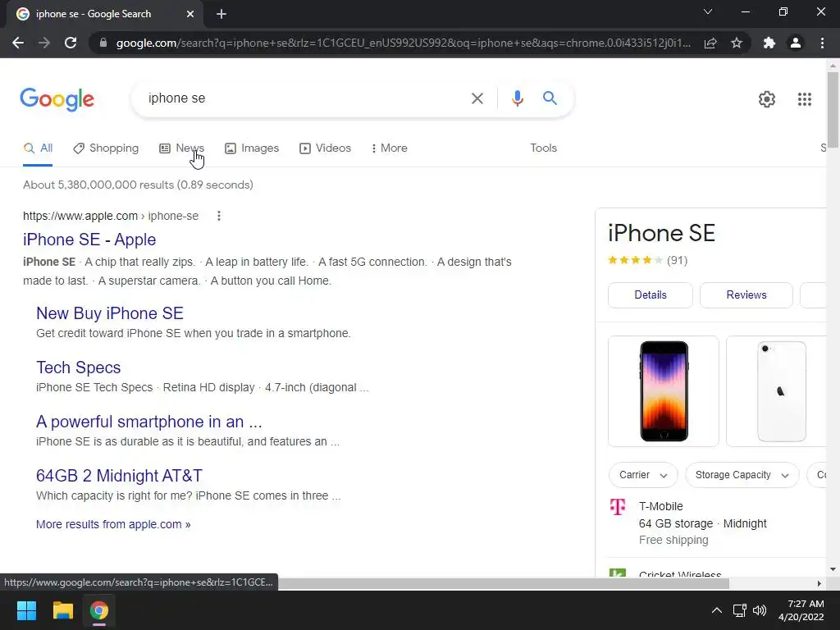Open the Chrome extensions puzzle icon
This screenshot has width=840, height=630.
pos(769,43)
